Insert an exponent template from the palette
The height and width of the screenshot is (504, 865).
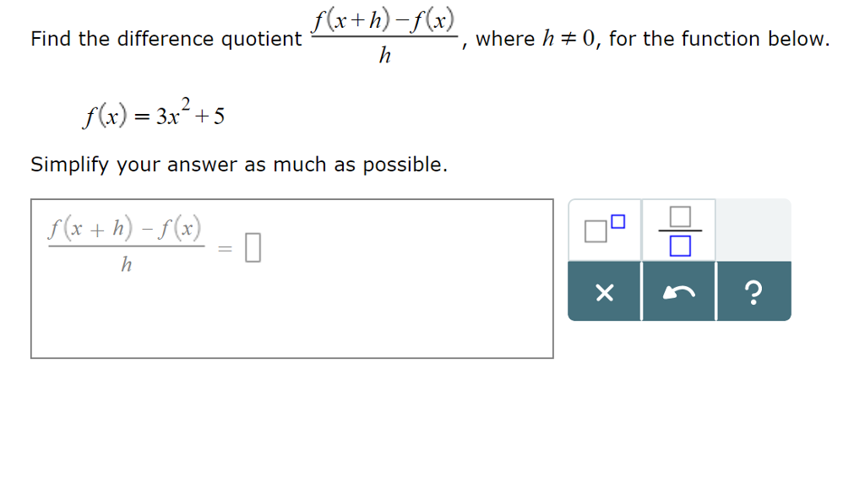click(x=605, y=230)
